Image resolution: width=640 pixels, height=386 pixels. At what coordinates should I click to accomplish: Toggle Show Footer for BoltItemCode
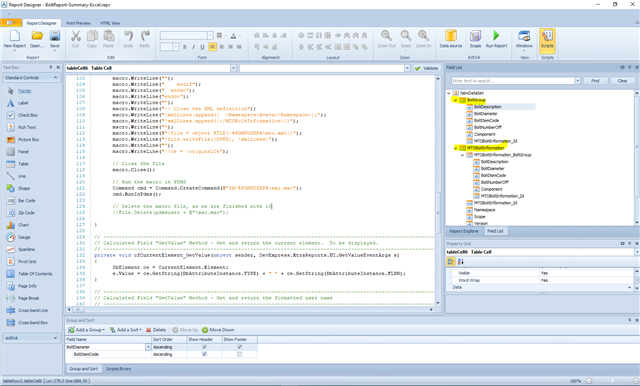tap(240, 354)
